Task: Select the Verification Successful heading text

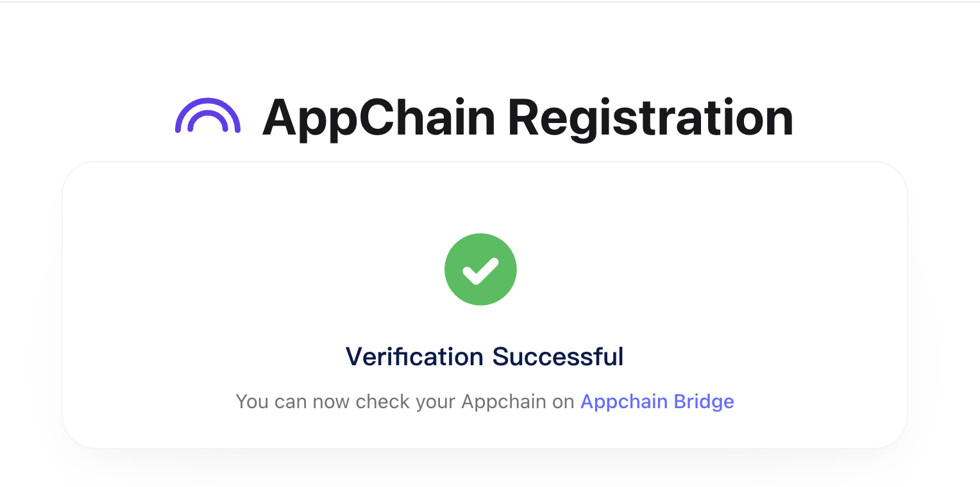Action: pyautogui.click(x=484, y=356)
